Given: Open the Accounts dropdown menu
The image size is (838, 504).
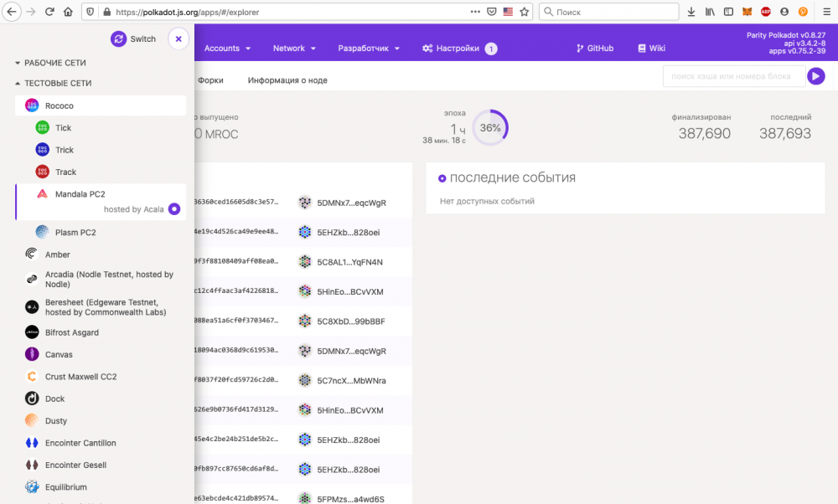Looking at the screenshot, I should [228, 48].
